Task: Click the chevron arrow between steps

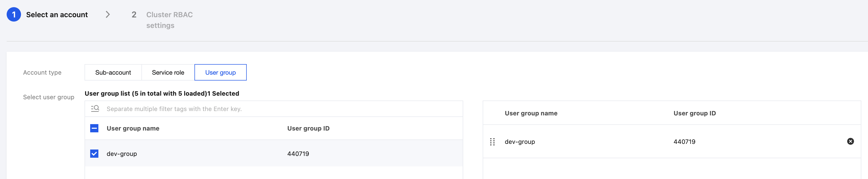Action: [x=108, y=15]
